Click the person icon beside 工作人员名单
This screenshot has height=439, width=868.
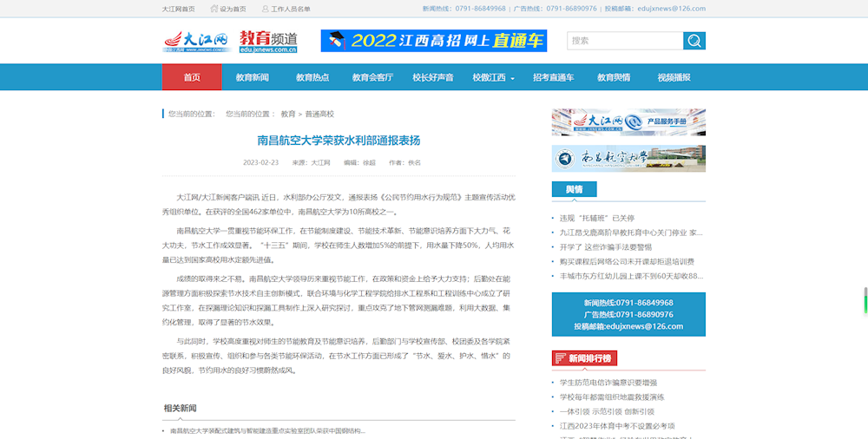click(x=265, y=9)
